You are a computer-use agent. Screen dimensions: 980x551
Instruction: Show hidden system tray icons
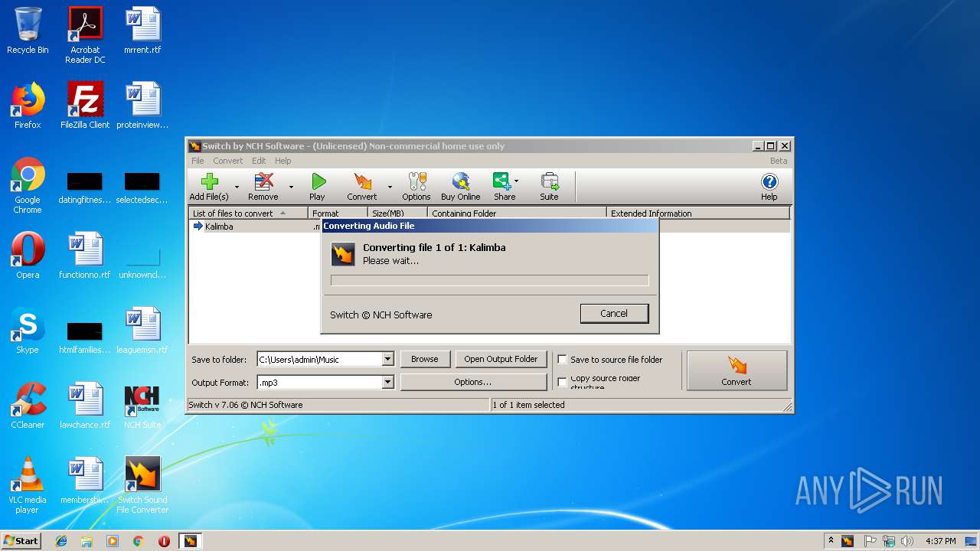click(831, 541)
